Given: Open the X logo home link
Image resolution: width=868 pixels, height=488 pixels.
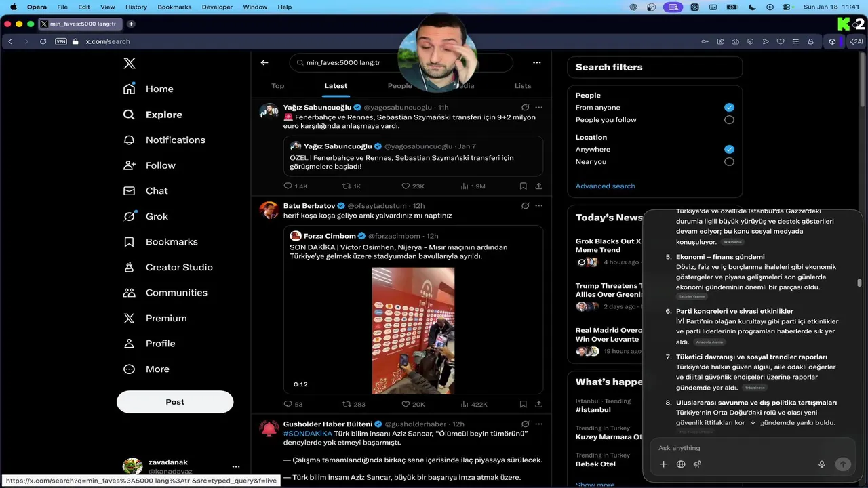Looking at the screenshot, I should [x=130, y=64].
